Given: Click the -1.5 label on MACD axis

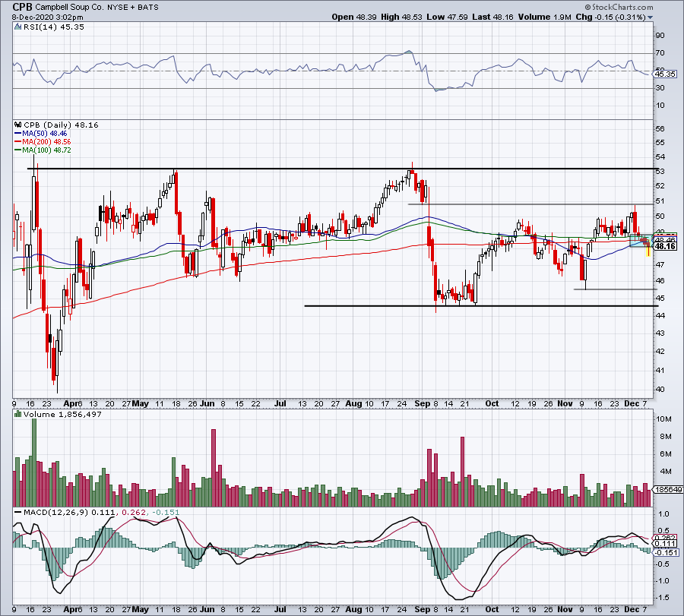Looking at the screenshot, I should [x=662, y=597].
